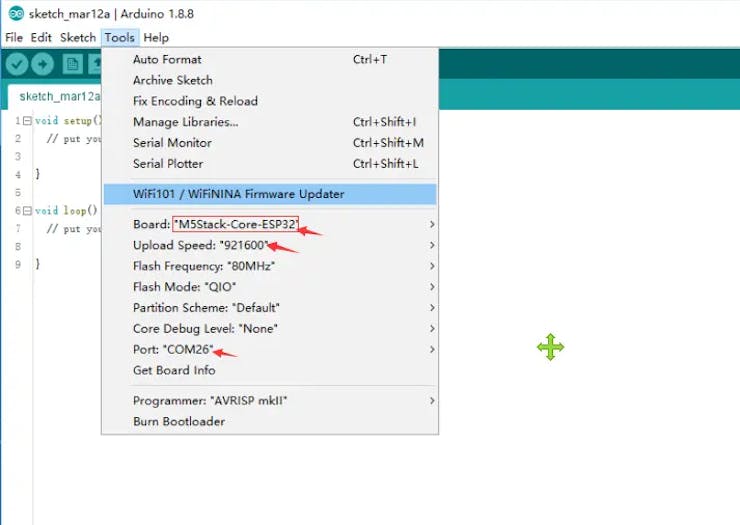Expand Board: M5Stack-Core-ESP32 submenu
Viewport: 740px width, 525px height.
270,224
